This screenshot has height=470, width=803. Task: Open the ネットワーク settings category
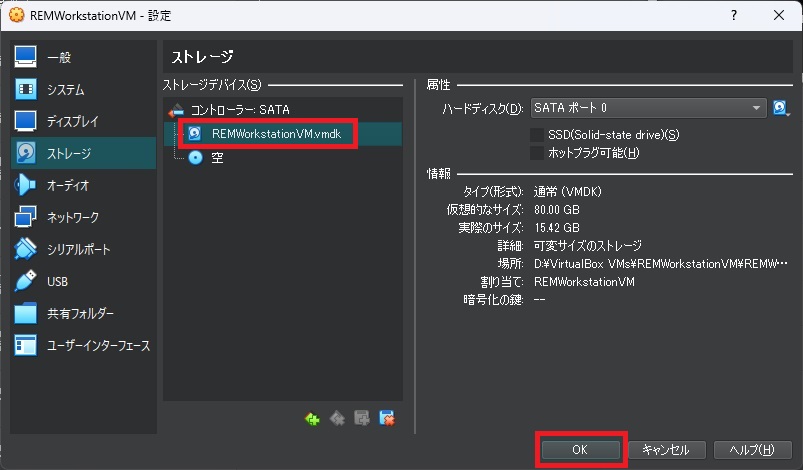click(83, 217)
